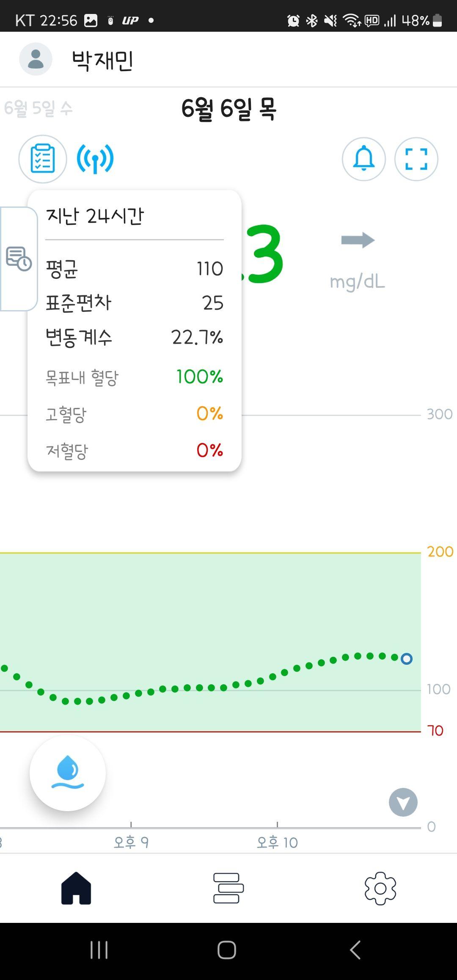
Task: Open the settings gear tab
Action: [x=380, y=888]
